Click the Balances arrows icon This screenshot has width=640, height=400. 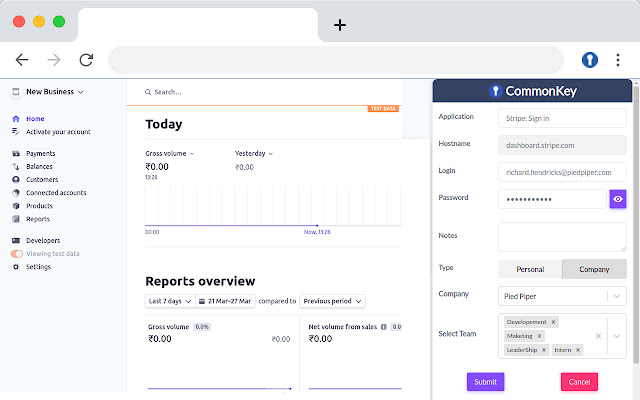tap(16, 167)
